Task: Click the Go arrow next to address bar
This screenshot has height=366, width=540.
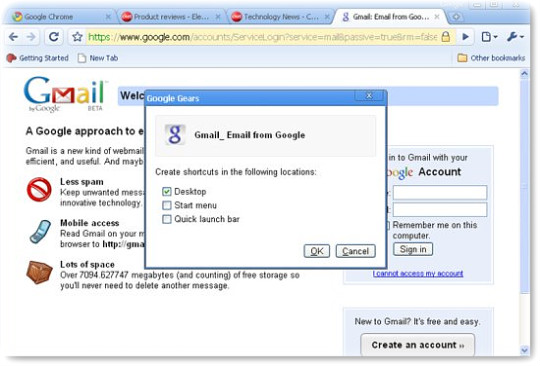Action: pyautogui.click(x=465, y=36)
